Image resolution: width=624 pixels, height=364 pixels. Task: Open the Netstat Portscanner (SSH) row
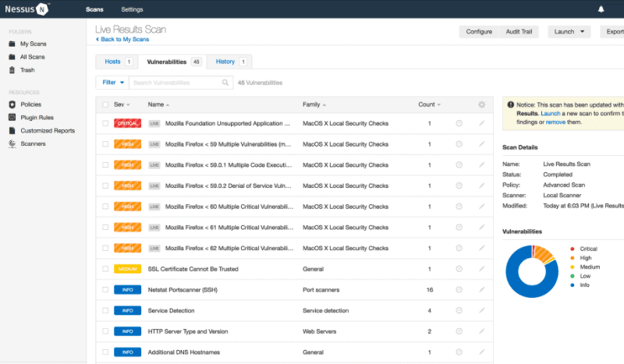click(295, 290)
